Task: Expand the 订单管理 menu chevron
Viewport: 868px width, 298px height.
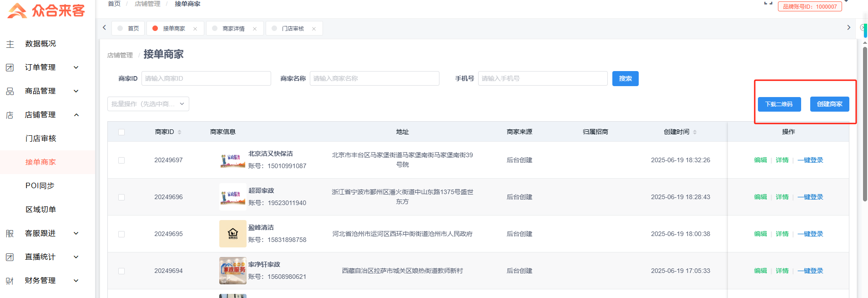Action: pyautogui.click(x=76, y=67)
